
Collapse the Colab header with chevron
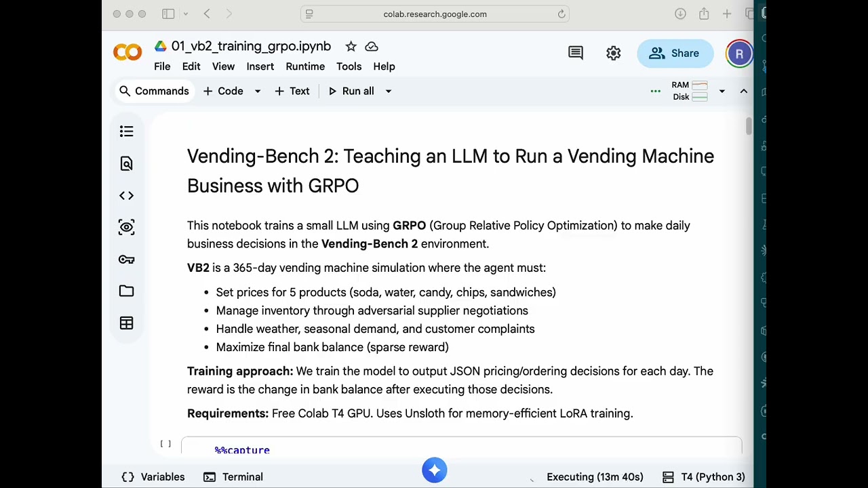(744, 91)
